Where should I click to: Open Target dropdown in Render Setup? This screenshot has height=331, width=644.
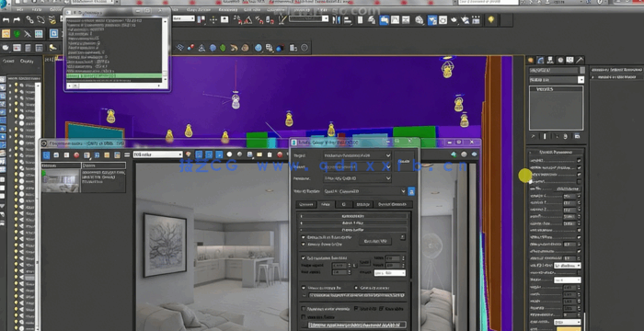click(357, 155)
